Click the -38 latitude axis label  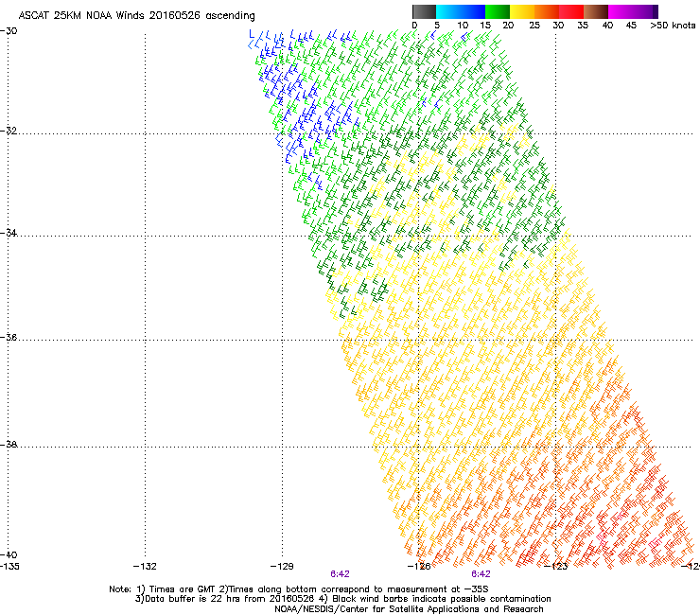(9, 445)
